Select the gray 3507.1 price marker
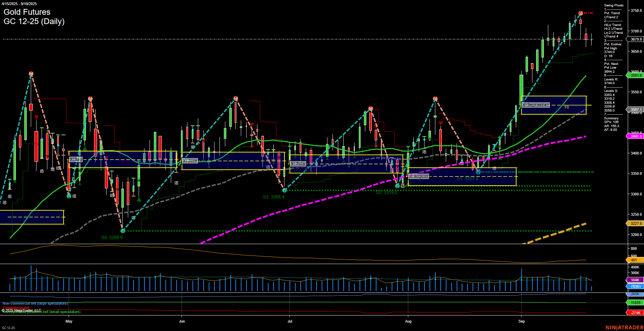 click(x=636, y=110)
